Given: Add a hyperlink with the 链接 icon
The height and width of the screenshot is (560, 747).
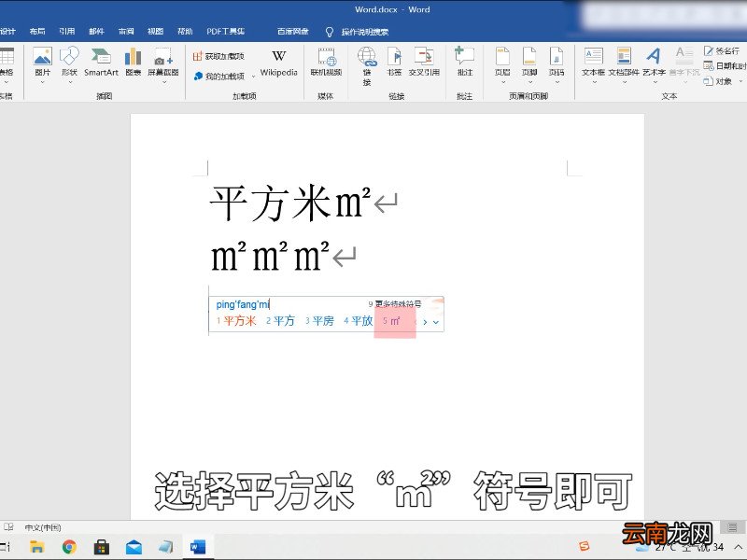Looking at the screenshot, I should [x=367, y=65].
